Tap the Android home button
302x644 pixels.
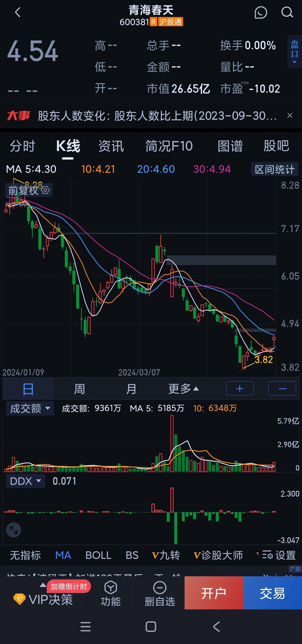click(151, 627)
